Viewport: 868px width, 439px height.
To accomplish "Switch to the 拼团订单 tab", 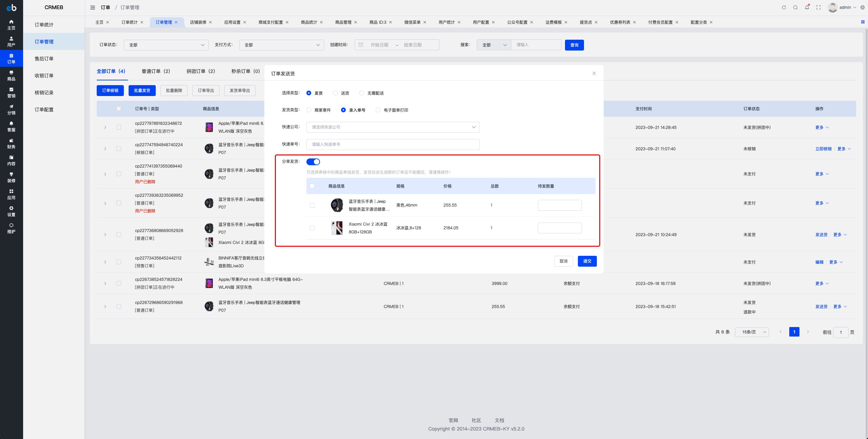I will tap(201, 71).
